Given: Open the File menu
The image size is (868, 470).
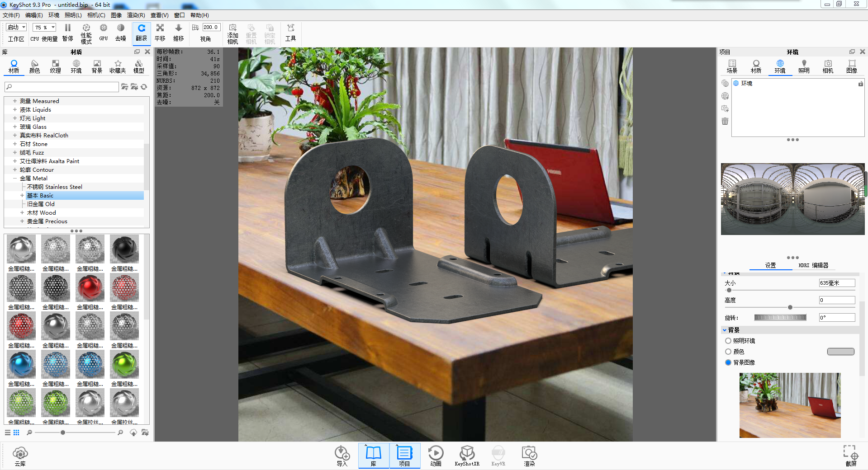Looking at the screenshot, I should [11, 15].
